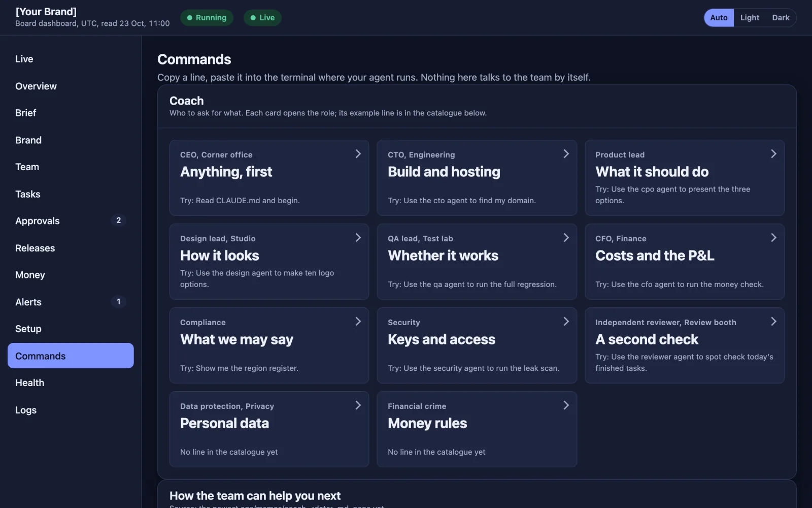Open the Health page
The width and height of the screenshot is (812, 508).
[x=71, y=383]
